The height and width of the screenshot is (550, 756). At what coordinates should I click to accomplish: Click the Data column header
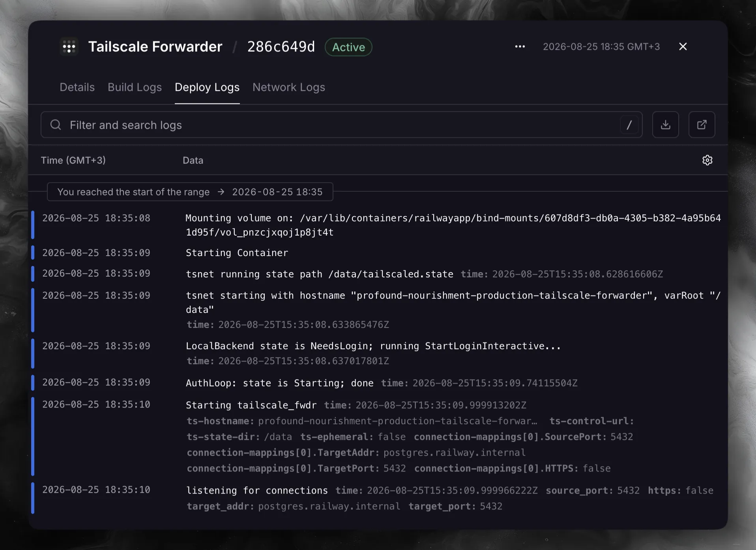(x=193, y=160)
